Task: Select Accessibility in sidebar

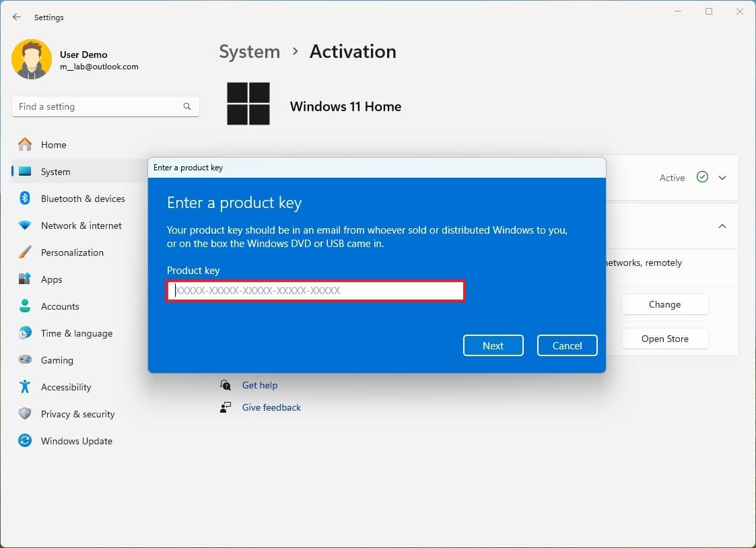Action: [67, 387]
